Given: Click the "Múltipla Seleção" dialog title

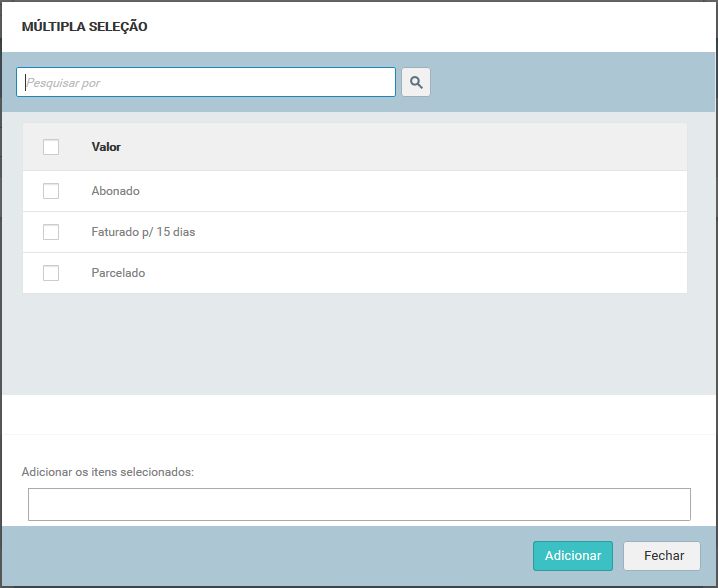Looking at the screenshot, I should click(85, 27).
